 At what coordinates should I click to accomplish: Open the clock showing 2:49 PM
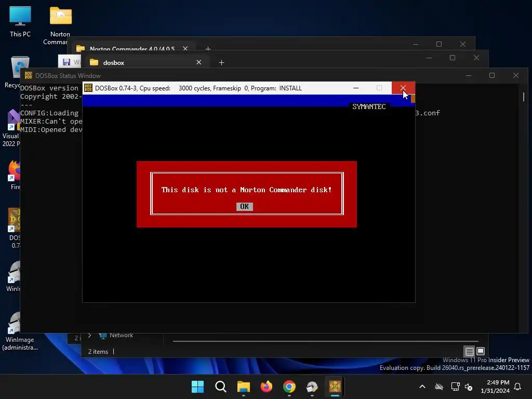495,387
